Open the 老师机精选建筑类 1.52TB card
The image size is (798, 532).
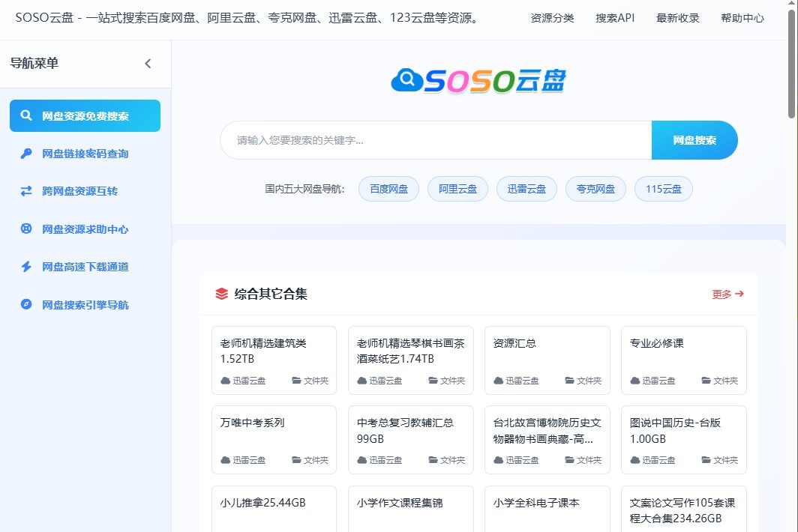pyautogui.click(x=274, y=360)
